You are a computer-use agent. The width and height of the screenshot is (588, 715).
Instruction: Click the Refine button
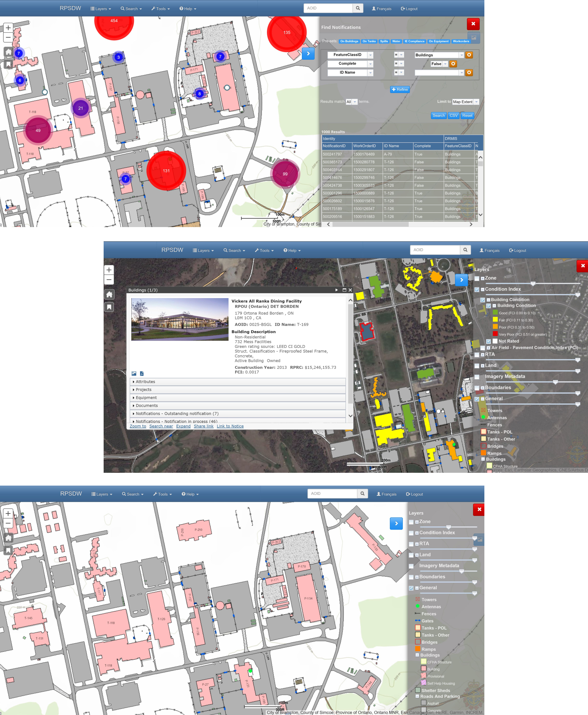click(x=400, y=89)
